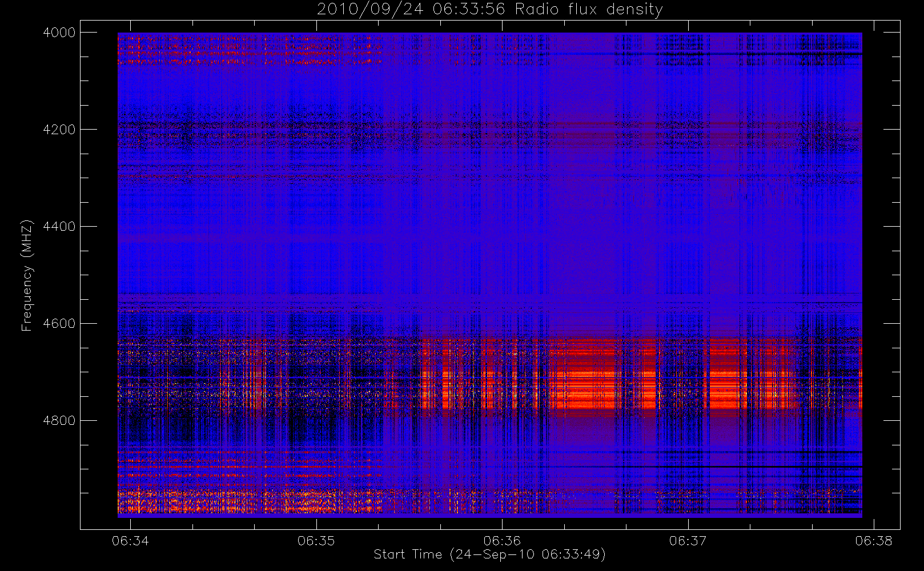The width and height of the screenshot is (924, 571).
Task: Click the 06:36 time tick label
Action: (502, 541)
